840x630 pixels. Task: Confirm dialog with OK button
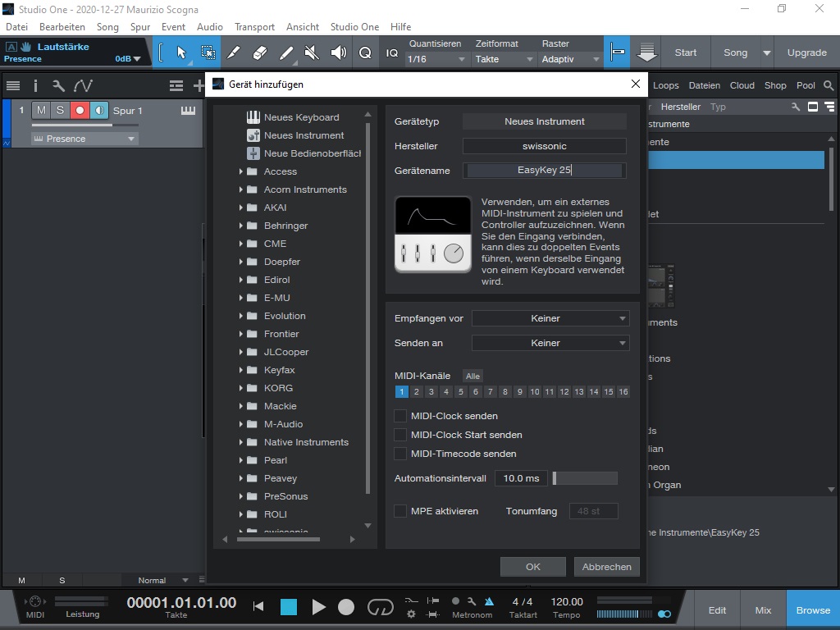click(533, 567)
